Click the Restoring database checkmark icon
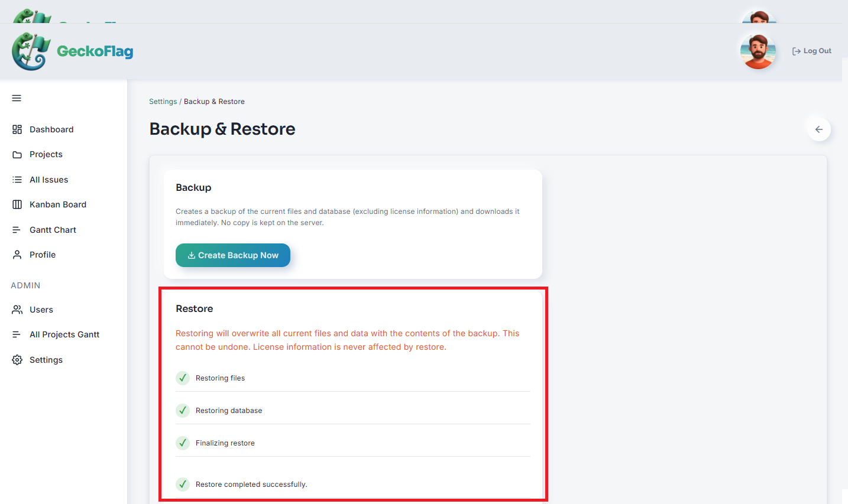This screenshot has width=848, height=504. coord(183,411)
